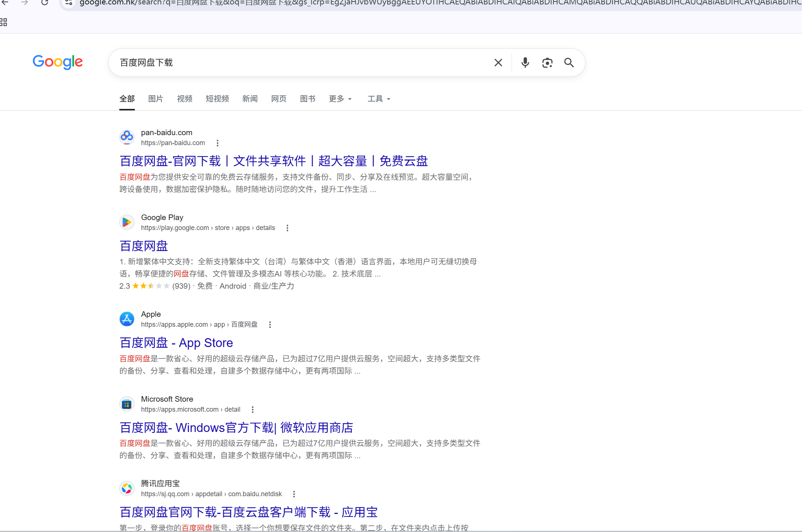Image resolution: width=802 pixels, height=532 pixels.
Task: Switch to the 视频 tab
Action: (185, 99)
